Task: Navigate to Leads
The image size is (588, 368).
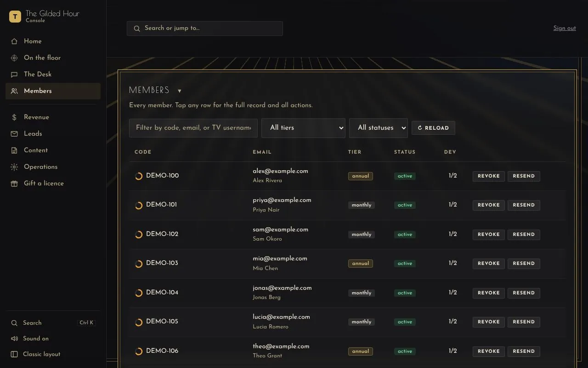Action: pos(53,134)
